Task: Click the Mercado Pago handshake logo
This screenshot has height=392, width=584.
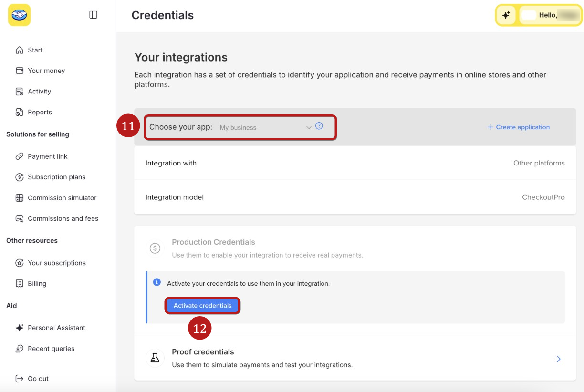Action: (19, 15)
